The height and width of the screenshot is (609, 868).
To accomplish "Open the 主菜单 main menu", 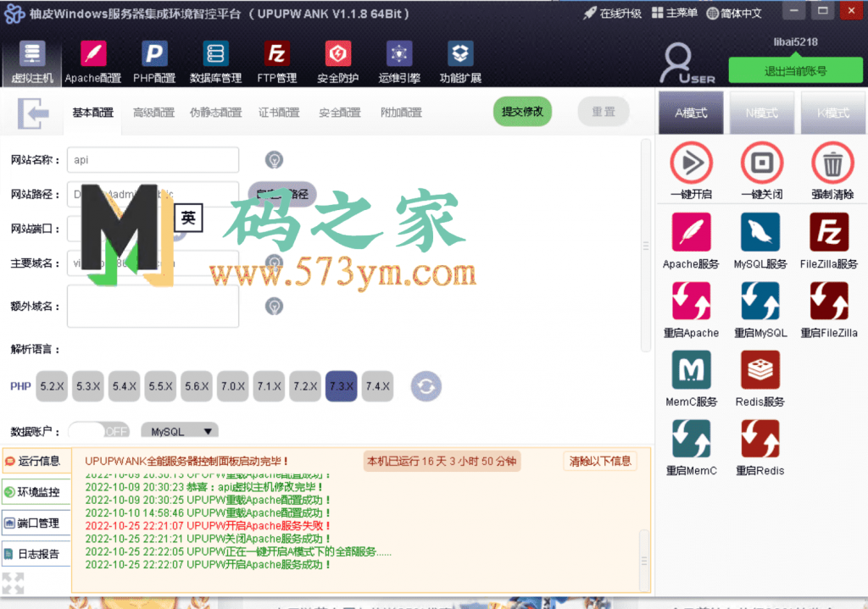I will (674, 13).
